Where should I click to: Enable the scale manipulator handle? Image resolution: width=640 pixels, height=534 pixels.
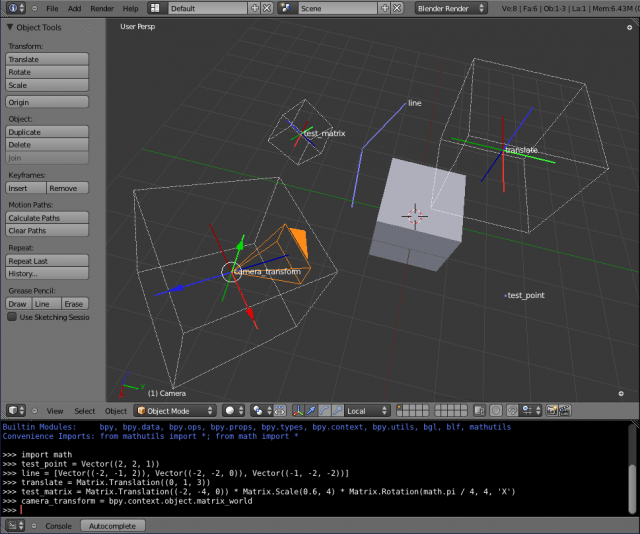pos(337,410)
